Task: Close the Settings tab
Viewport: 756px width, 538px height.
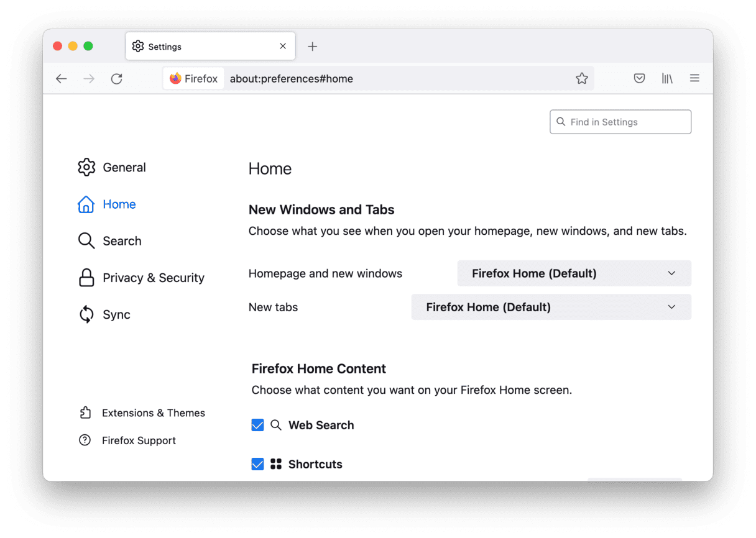Action: pos(283,47)
